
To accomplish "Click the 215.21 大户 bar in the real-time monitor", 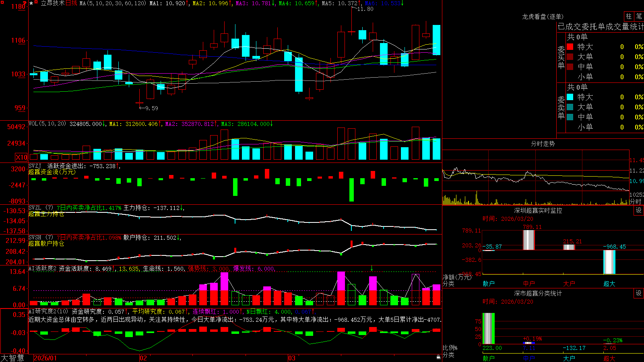I will click(x=569, y=247).
